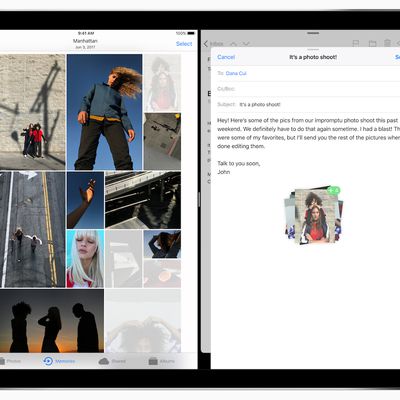The height and width of the screenshot is (400, 400).
Task: Tap the email body text
Action: (x=308, y=133)
